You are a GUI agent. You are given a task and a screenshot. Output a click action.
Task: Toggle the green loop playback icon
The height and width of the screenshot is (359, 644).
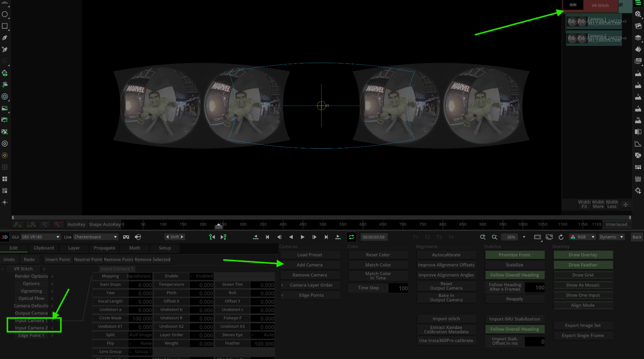tap(351, 237)
